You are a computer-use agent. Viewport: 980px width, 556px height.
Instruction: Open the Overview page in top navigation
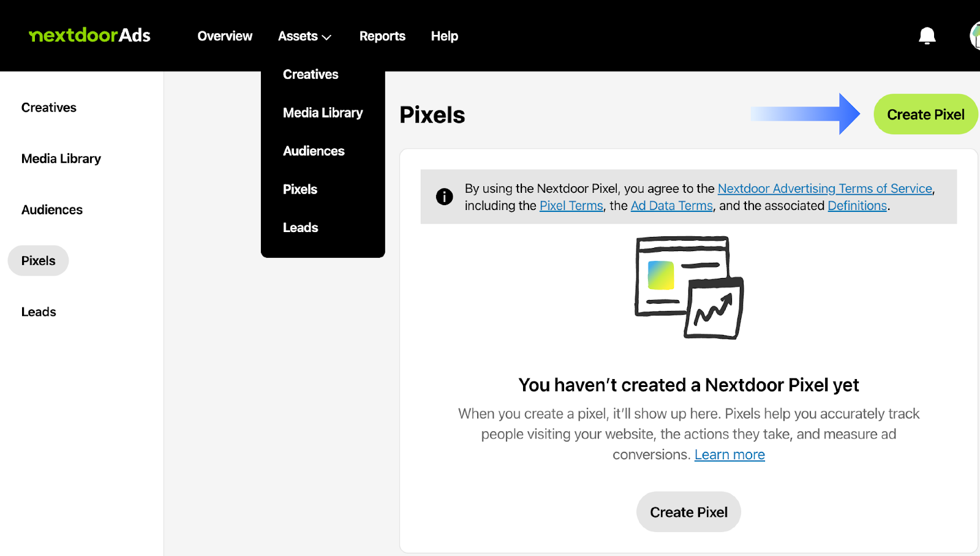tap(225, 36)
